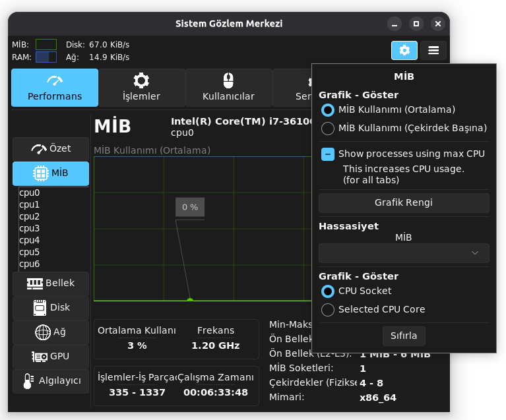Switch to the İşlemler tab

point(141,88)
